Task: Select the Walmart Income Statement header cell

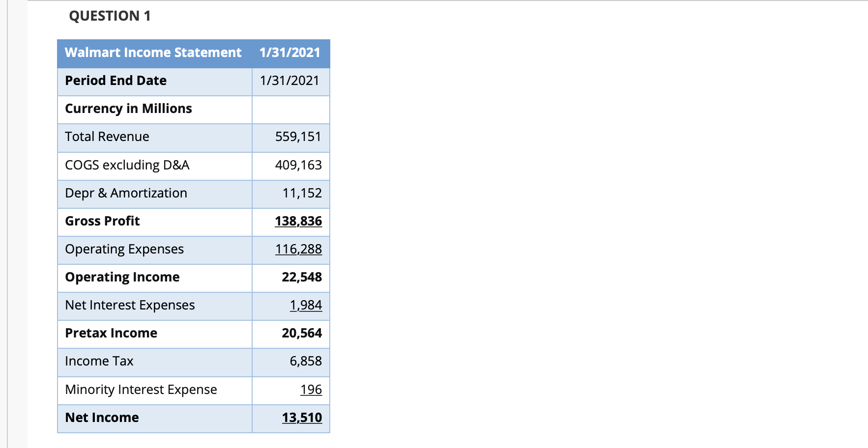Action: [x=153, y=53]
